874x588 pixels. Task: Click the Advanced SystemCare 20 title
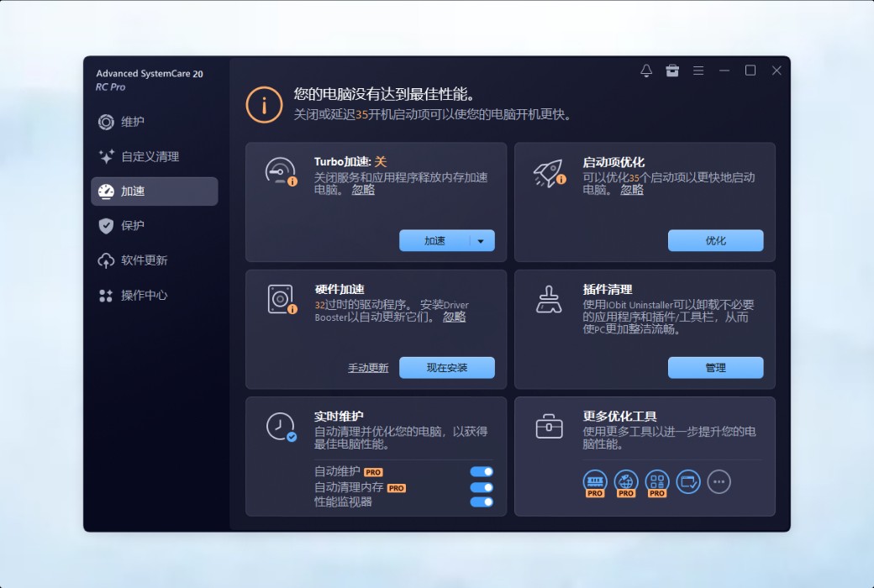tap(150, 74)
